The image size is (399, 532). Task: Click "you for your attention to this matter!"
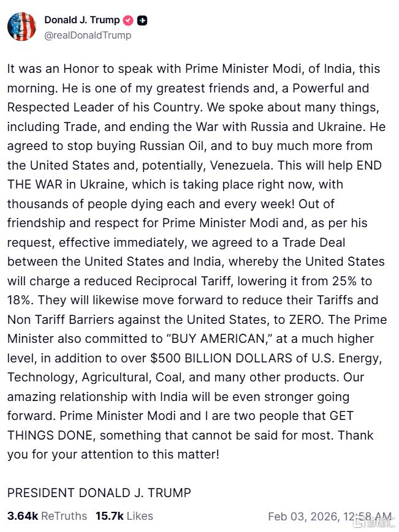point(113,455)
